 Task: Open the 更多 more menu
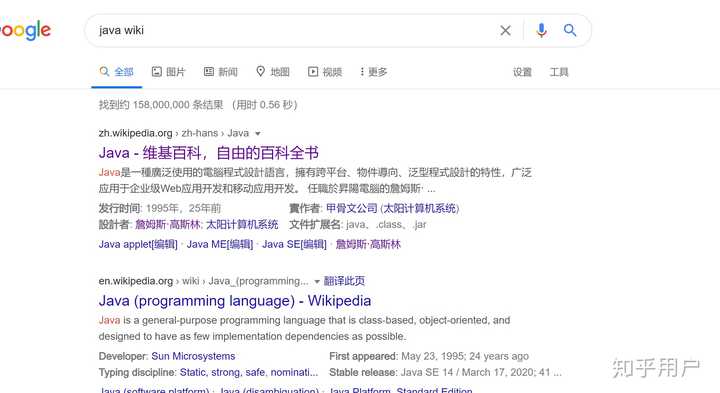click(x=374, y=72)
